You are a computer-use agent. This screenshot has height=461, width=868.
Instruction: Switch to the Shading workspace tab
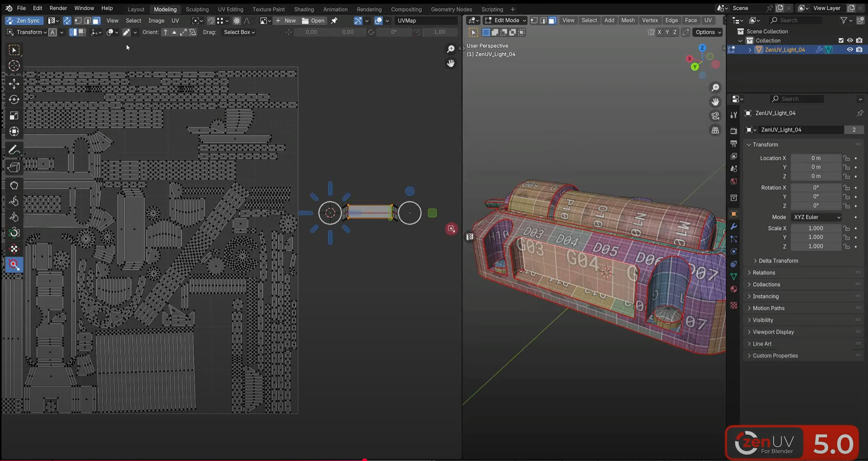(x=304, y=9)
